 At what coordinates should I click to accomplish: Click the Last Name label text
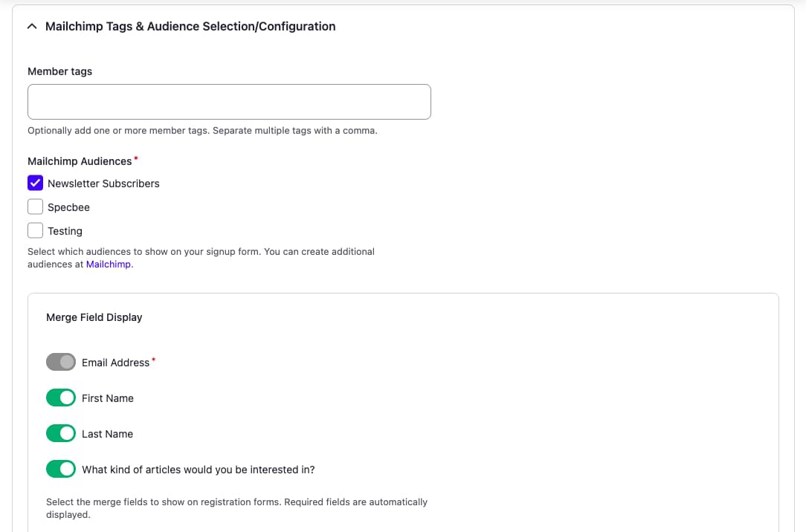107,434
